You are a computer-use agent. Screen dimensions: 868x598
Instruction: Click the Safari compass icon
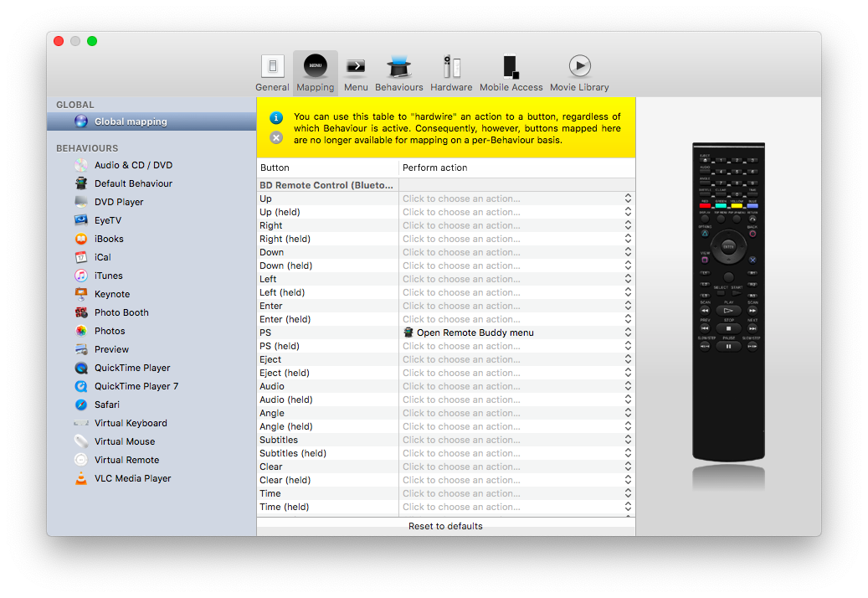click(x=81, y=405)
